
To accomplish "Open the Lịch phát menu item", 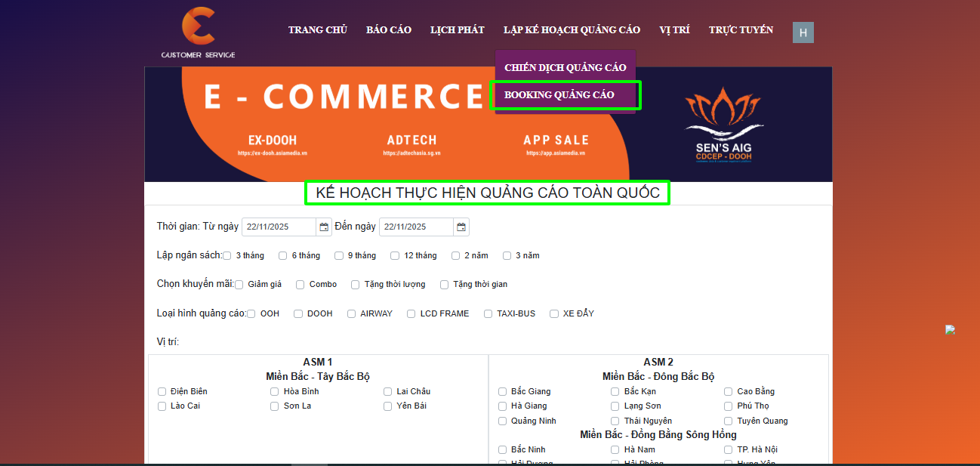I will pos(457,30).
